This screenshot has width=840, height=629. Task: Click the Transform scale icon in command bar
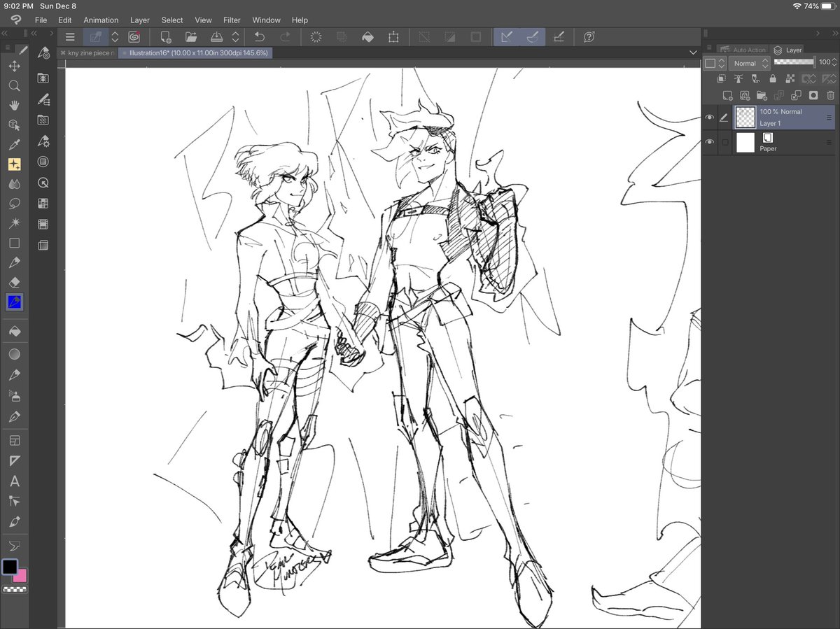tap(394, 37)
